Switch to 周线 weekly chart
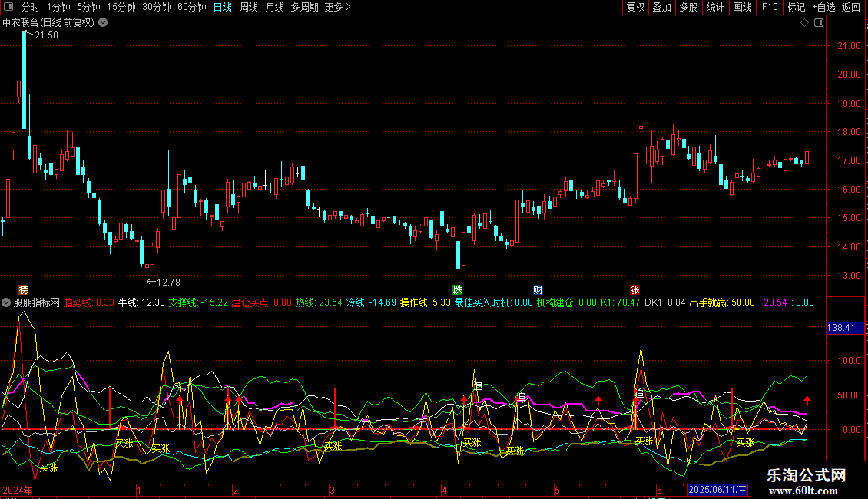The width and height of the screenshot is (868, 499). pos(249,7)
